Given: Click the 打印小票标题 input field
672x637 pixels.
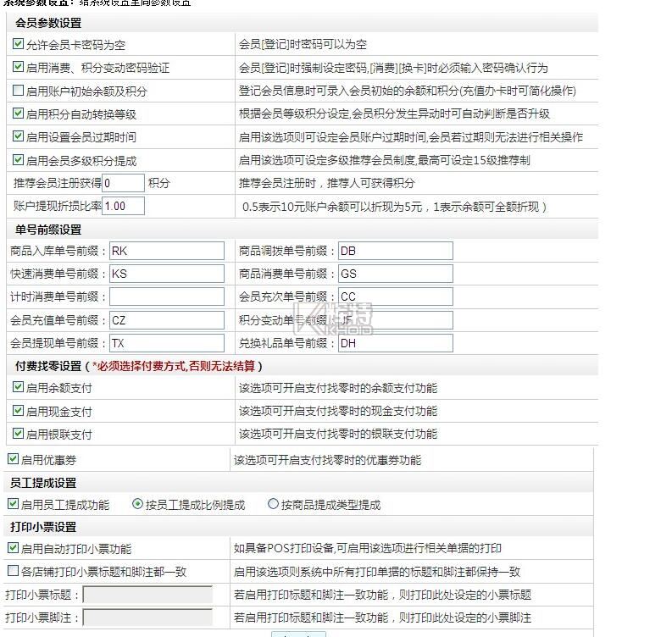Looking at the screenshot, I should click(x=147, y=595).
